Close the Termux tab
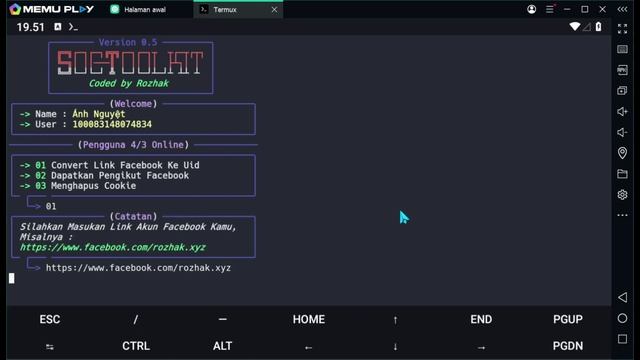The width and height of the screenshot is (640, 360). tap(274, 9)
